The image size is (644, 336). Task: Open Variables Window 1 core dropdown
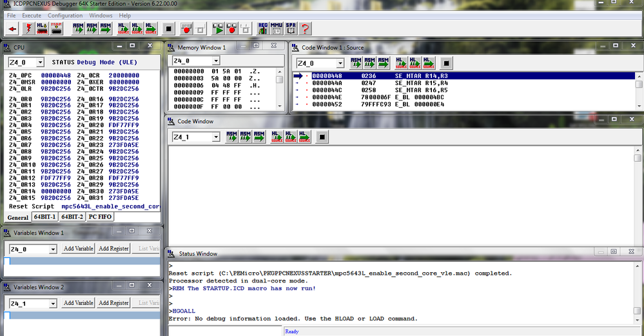(x=53, y=249)
